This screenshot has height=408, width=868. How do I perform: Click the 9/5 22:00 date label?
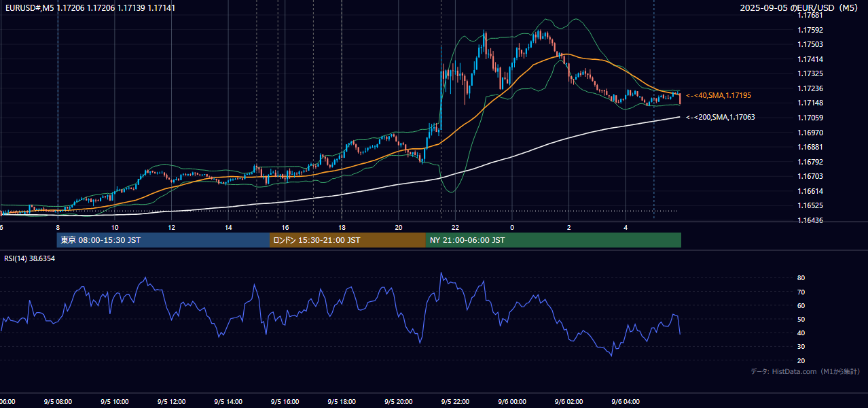click(x=455, y=402)
